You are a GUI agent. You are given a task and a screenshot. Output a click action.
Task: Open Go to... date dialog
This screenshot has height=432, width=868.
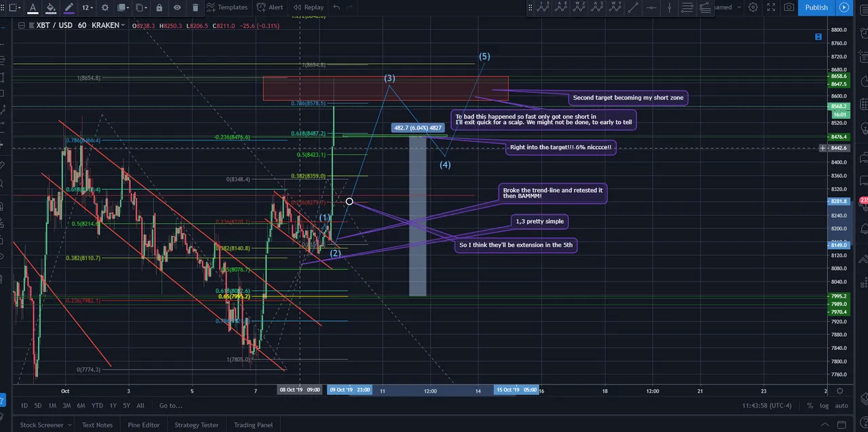pyautogui.click(x=171, y=406)
